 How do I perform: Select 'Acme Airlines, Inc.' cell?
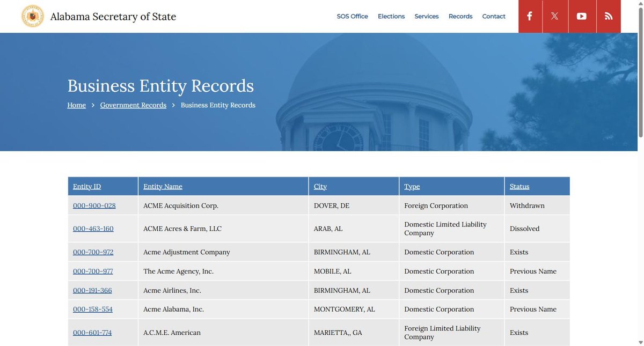click(x=223, y=290)
